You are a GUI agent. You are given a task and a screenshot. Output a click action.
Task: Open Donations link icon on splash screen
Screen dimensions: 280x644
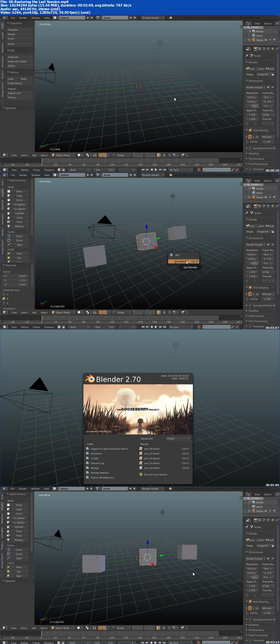88,453
